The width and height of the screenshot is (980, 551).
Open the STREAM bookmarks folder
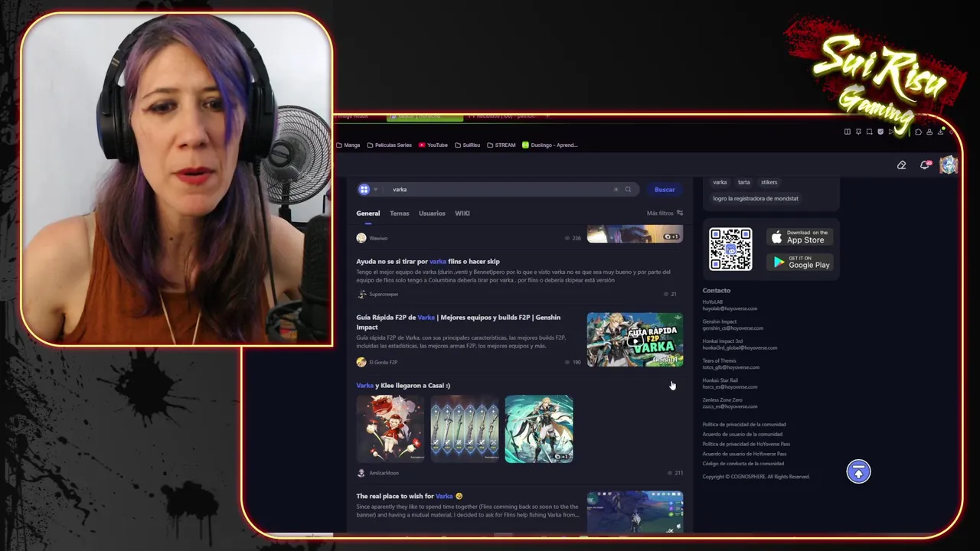(x=501, y=145)
